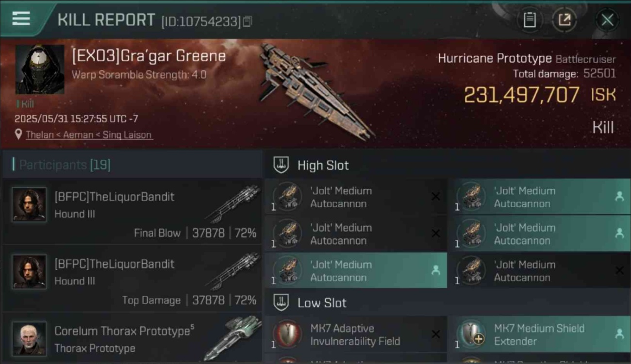Open the clipboard copy report icon
The height and width of the screenshot is (364, 631).
point(530,20)
